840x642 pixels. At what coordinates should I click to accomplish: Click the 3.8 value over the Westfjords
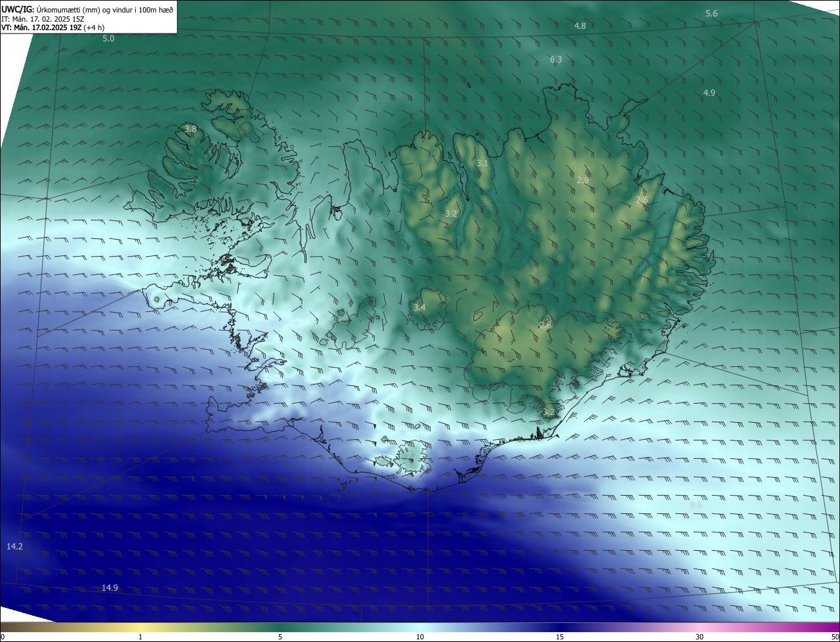[x=190, y=129]
